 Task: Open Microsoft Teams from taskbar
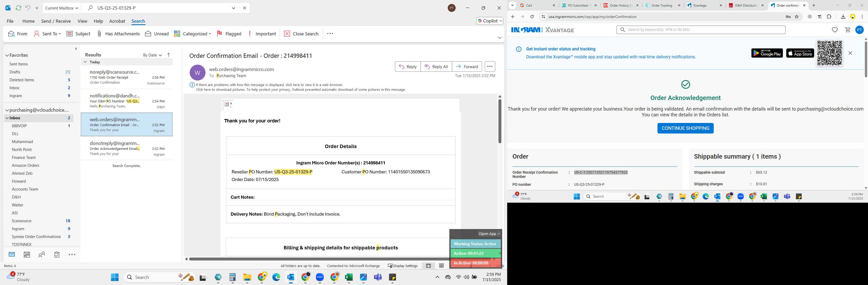coord(378,277)
